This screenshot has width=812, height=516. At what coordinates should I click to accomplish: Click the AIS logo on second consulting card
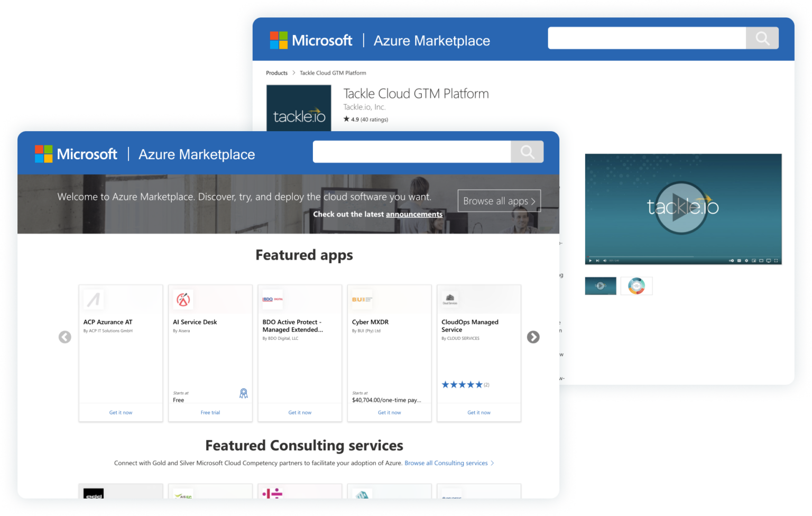(x=183, y=494)
